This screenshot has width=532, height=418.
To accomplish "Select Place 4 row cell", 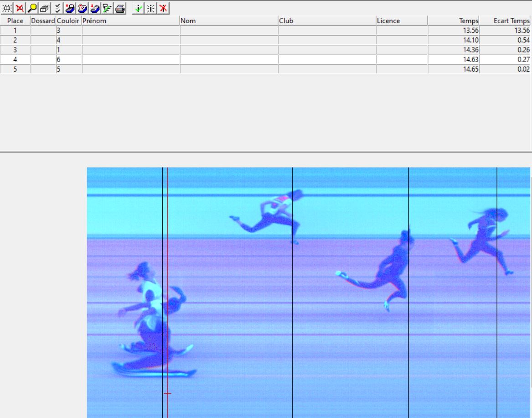I will click(15, 59).
